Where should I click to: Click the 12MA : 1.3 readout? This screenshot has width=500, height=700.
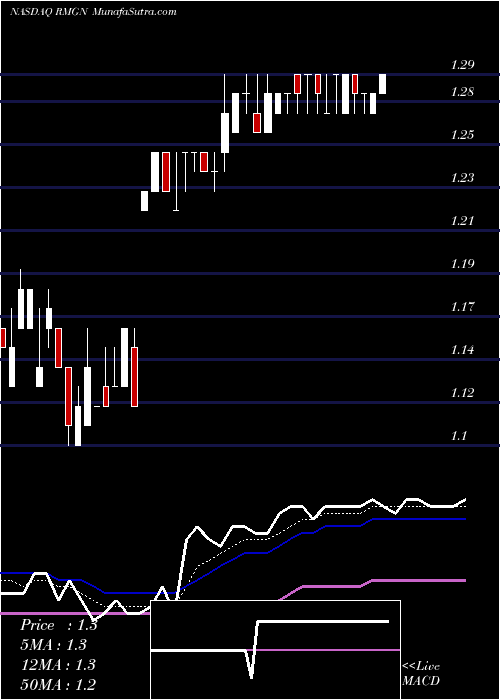point(58,665)
